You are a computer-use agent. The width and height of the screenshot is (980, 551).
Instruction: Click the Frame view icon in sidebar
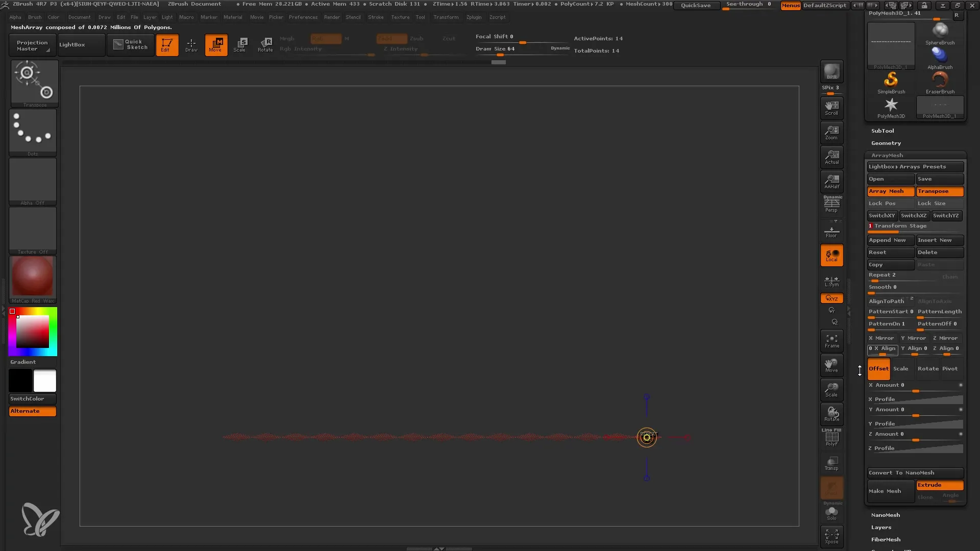(x=831, y=340)
